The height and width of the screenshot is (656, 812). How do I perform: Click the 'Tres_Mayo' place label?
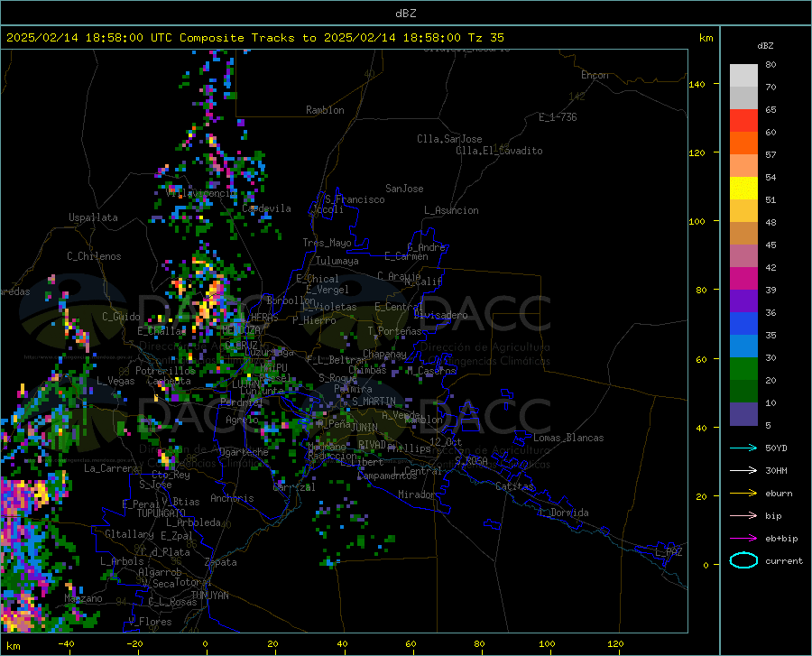pyautogui.click(x=327, y=243)
